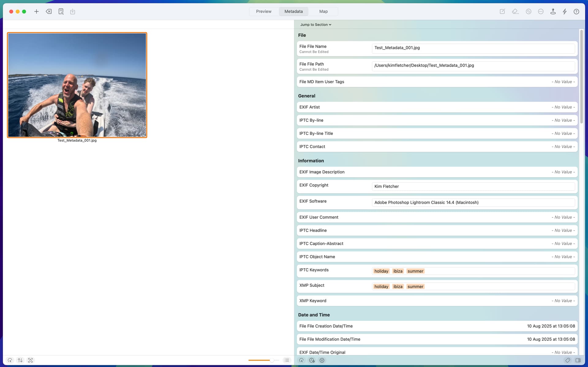The height and width of the screenshot is (367, 588).
Task: Click the XMP Keyword row
Action: click(x=437, y=301)
